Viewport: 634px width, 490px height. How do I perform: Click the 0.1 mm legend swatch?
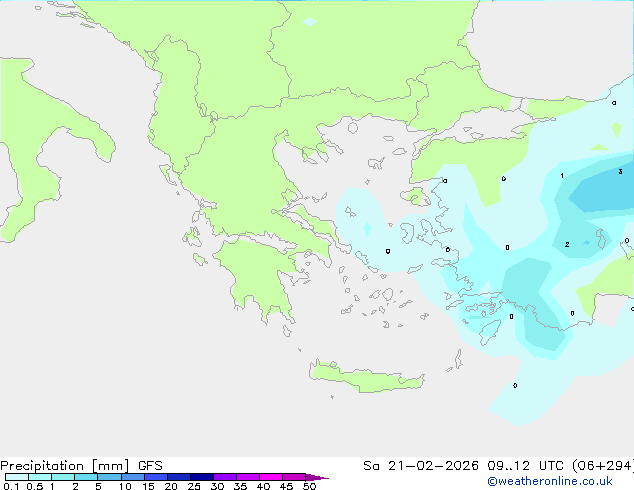[17, 477]
